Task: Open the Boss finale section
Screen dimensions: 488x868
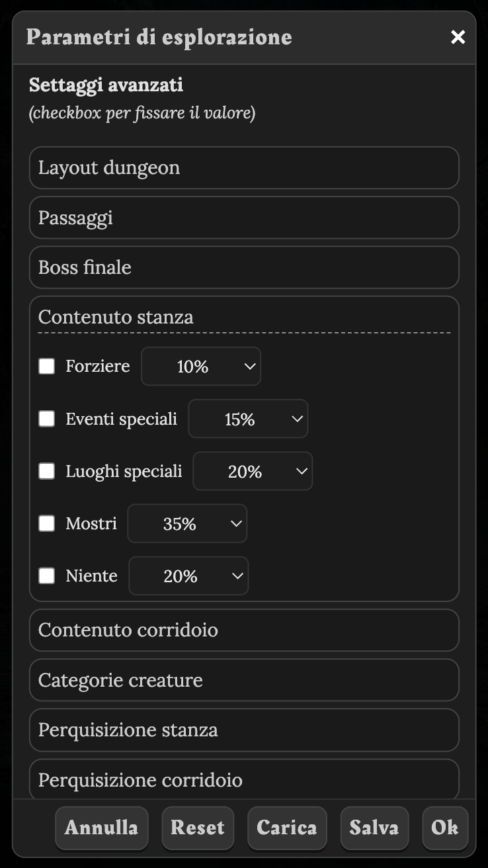Action: click(244, 267)
